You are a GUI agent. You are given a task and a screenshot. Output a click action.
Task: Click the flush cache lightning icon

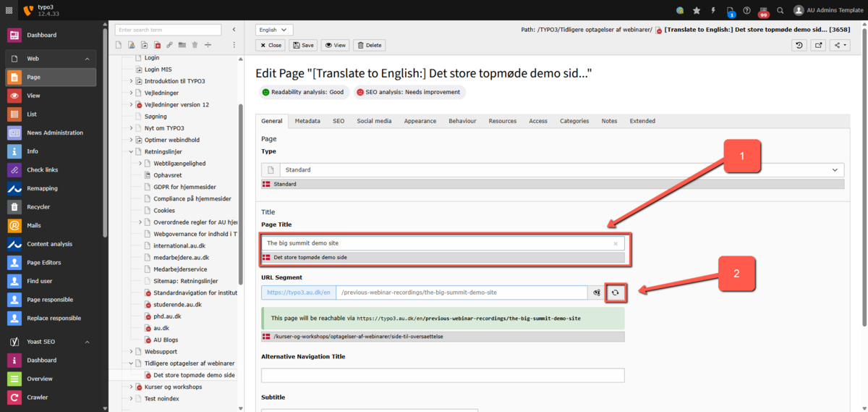(713, 11)
